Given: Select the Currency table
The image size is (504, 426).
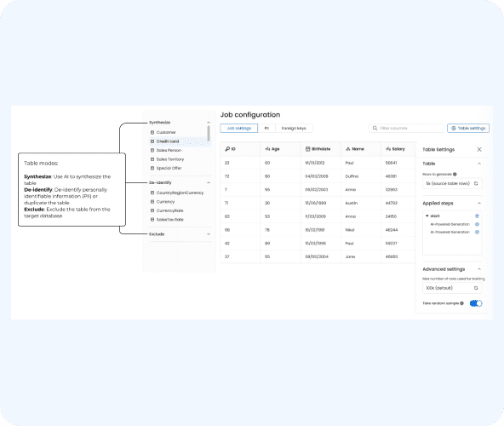Looking at the screenshot, I should (180, 202).
